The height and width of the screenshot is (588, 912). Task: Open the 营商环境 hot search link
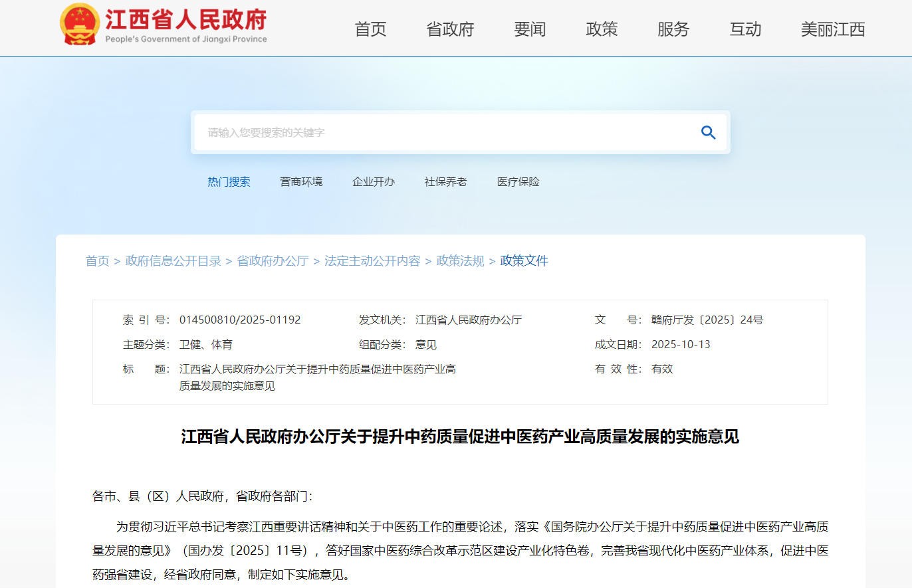point(301,181)
